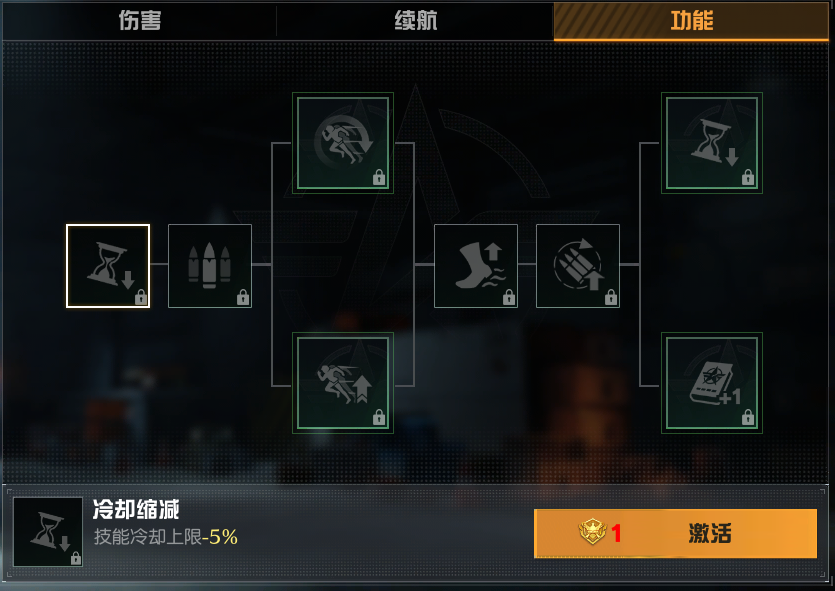Click the 冷却缩减 skill title text
Viewport: 835px width, 591px height.
tap(136, 510)
